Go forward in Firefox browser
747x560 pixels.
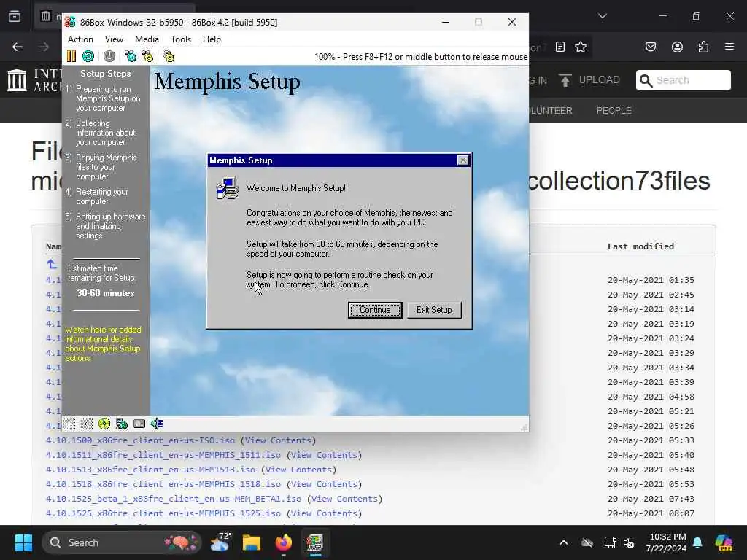pos(44,47)
